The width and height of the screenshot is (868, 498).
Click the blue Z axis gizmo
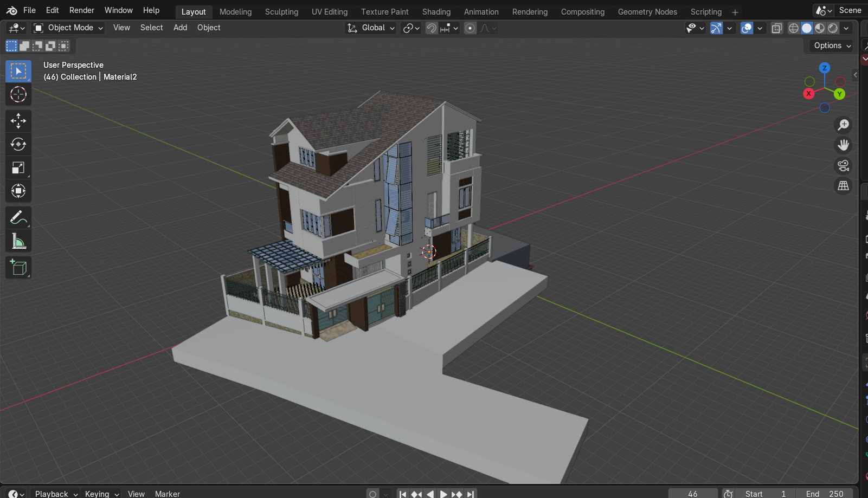825,68
